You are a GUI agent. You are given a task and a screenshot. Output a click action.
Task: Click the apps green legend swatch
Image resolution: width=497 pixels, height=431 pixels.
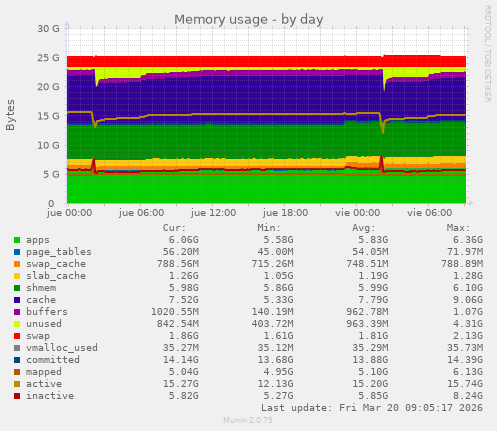[17, 240]
